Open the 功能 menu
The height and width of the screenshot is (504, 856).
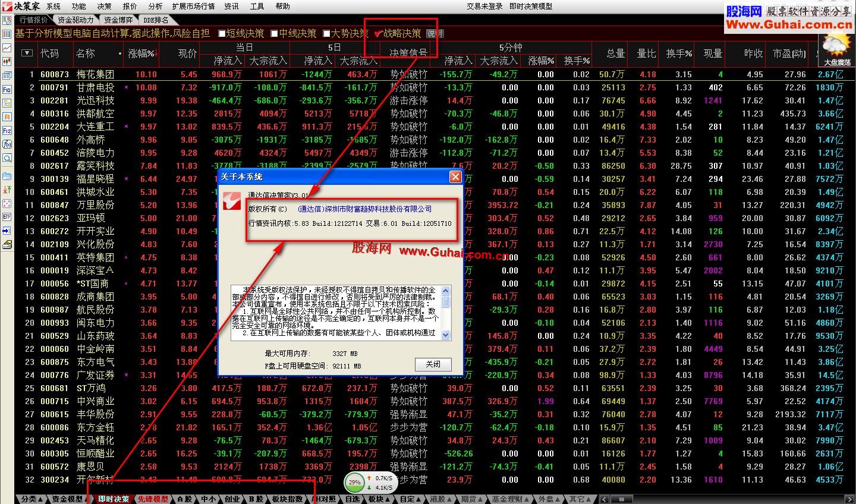(x=78, y=7)
